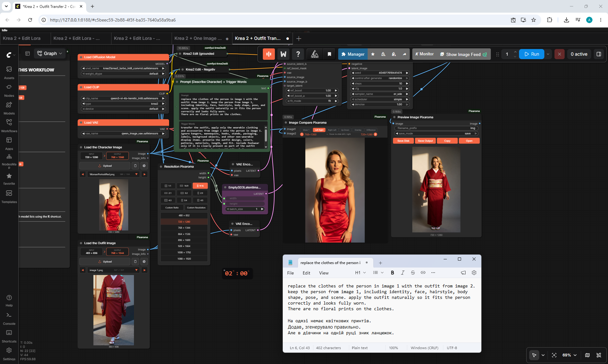Click Save Disk in Preview Image node
The height and width of the screenshot is (364, 608).
403,141
